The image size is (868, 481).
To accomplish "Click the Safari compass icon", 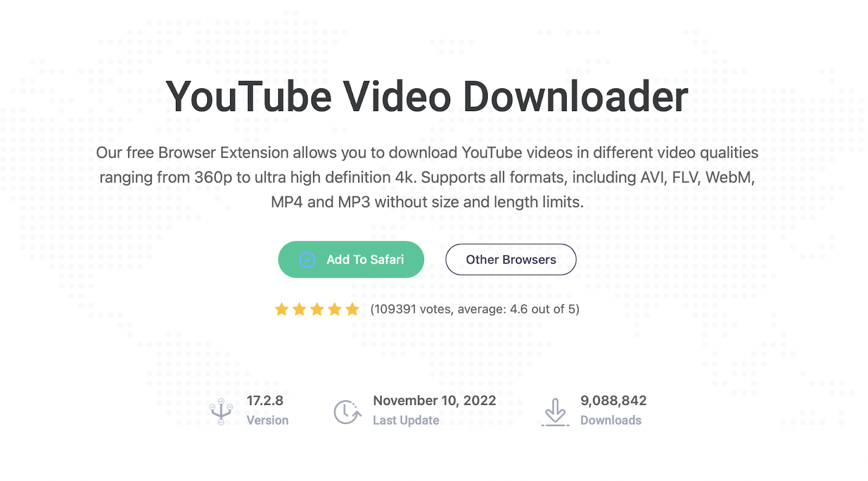I will (307, 260).
